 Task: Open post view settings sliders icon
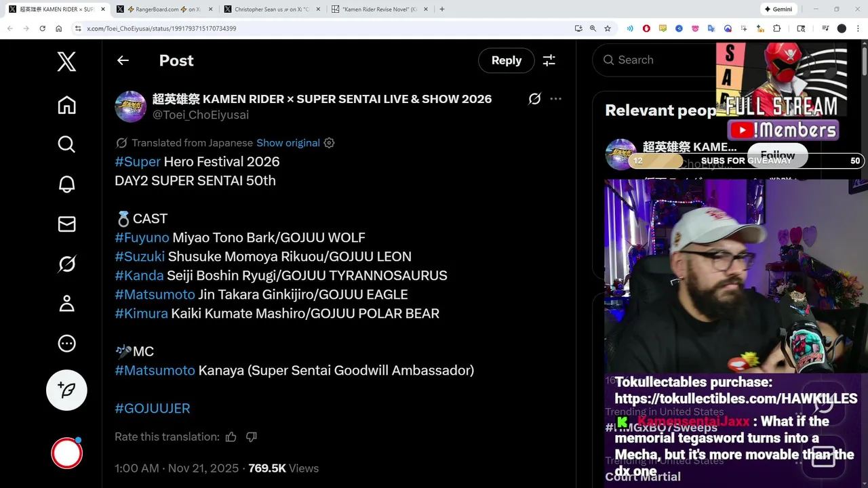(x=549, y=60)
